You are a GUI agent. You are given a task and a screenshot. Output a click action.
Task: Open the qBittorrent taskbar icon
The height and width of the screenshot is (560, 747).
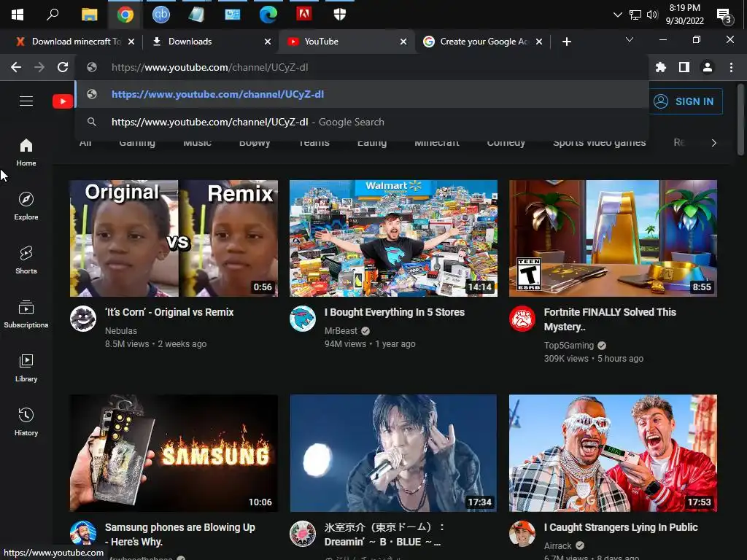tap(161, 15)
